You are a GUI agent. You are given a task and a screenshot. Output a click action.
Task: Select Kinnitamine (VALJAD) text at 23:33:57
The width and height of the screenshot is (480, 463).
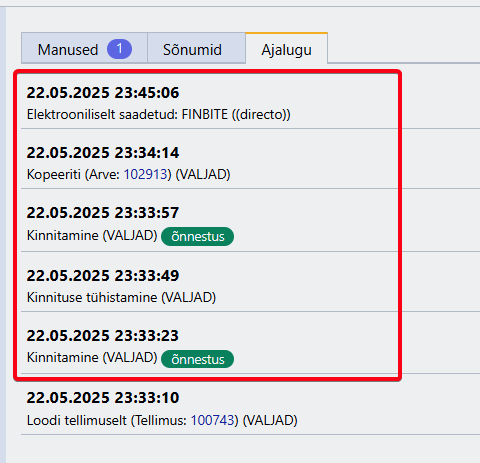coord(92,236)
